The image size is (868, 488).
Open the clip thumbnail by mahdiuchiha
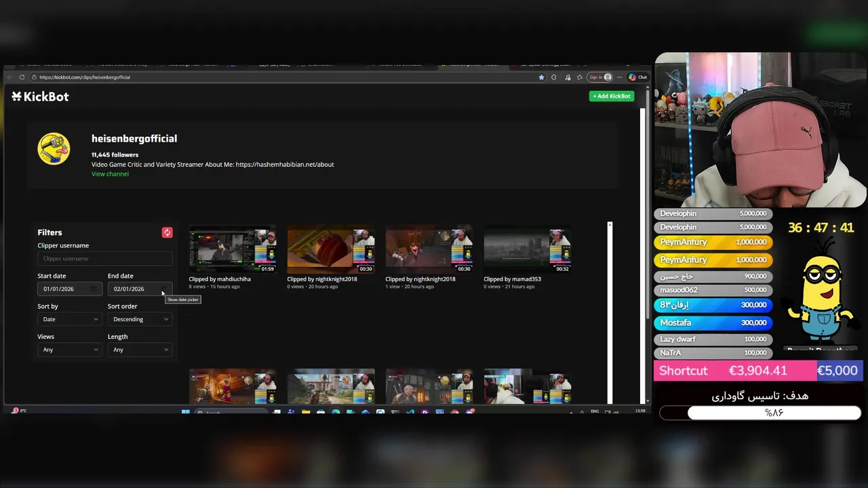233,249
